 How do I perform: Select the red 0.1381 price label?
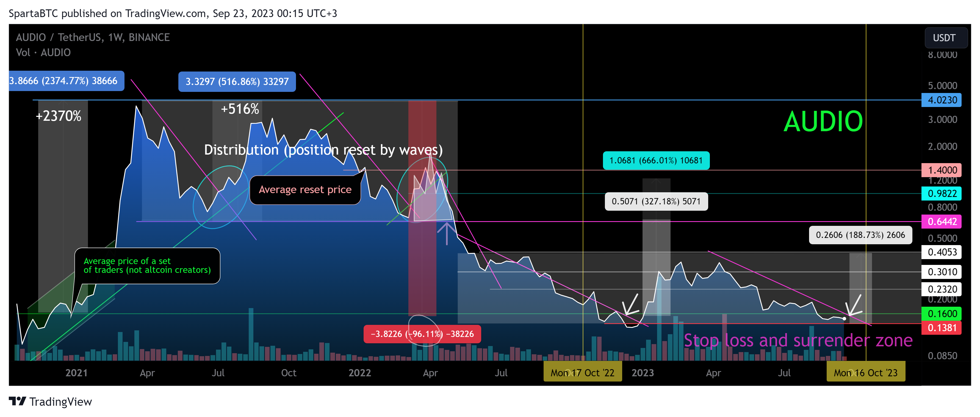941,328
